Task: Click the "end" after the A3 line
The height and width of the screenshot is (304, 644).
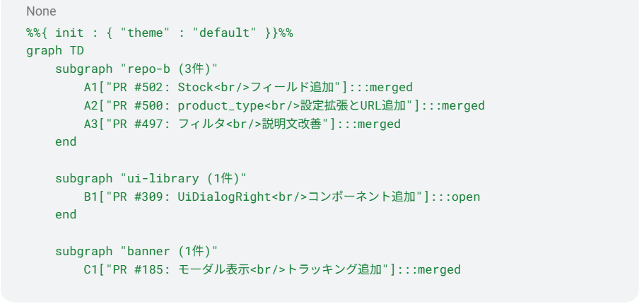Action: [x=66, y=142]
